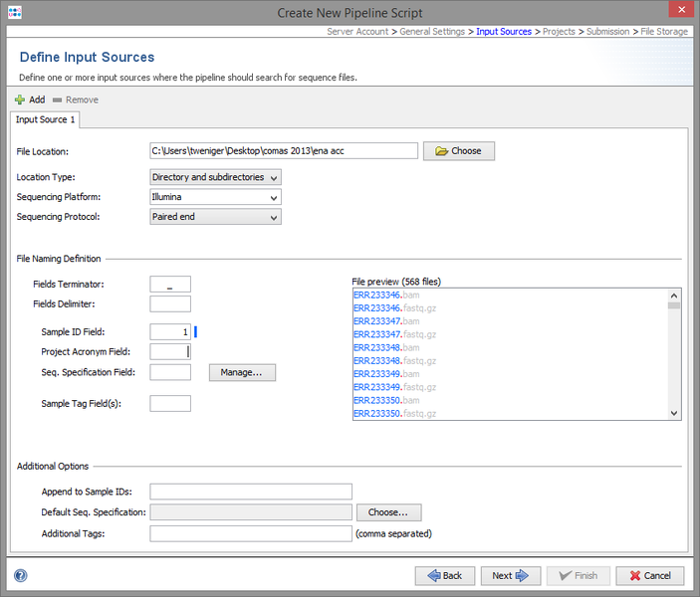The width and height of the screenshot is (700, 597).
Task: Jump to General Settings breadcrumb step
Action: click(432, 32)
